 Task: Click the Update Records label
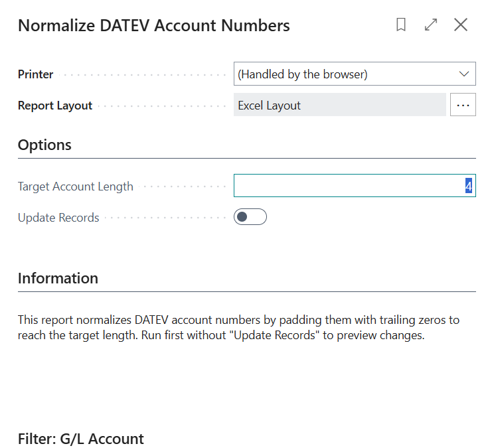(x=58, y=218)
